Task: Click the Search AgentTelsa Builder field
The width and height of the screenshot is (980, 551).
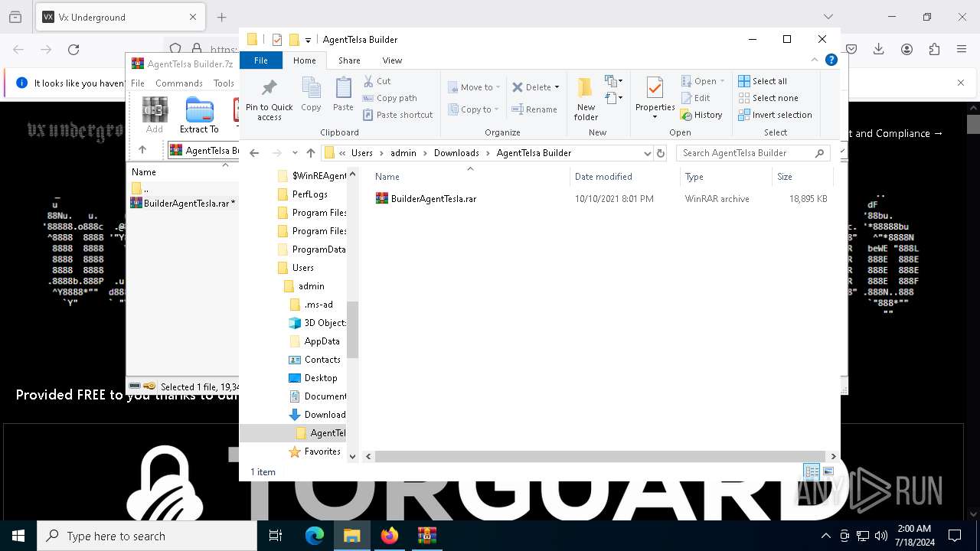Action: tap(753, 153)
